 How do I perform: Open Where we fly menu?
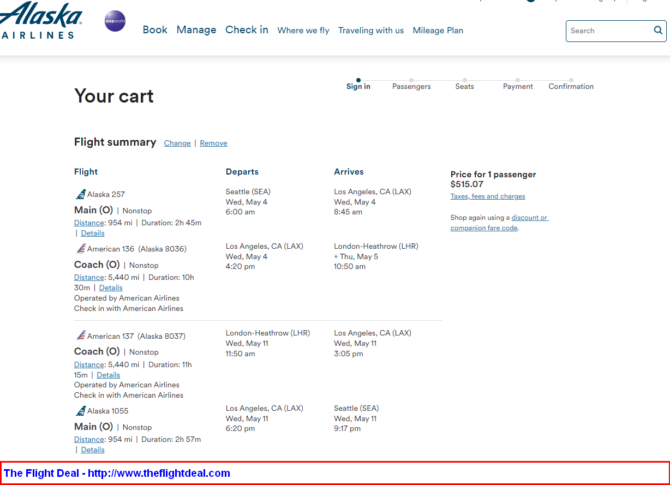pyautogui.click(x=303, y=30)
